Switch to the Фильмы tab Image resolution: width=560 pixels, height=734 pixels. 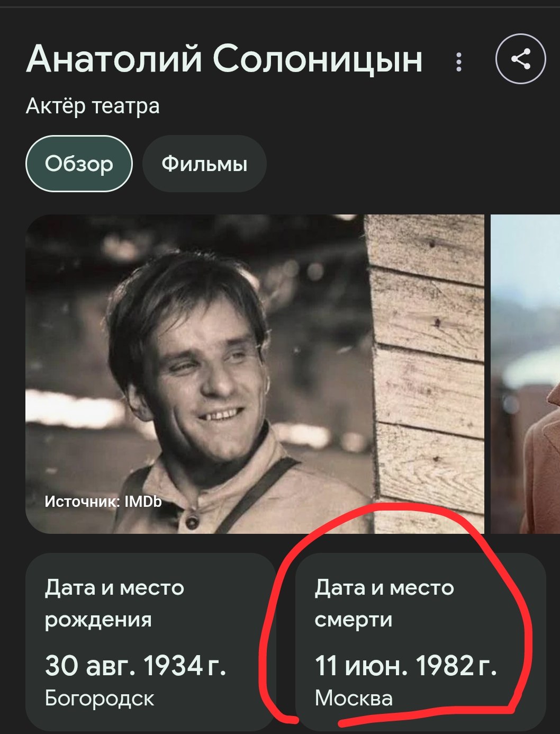(204, 164)
